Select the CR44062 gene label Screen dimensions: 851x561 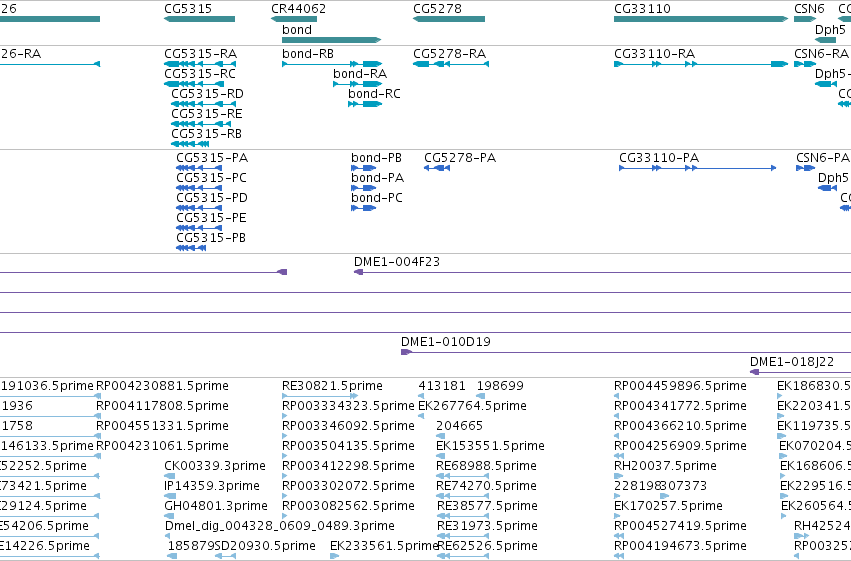click(299, 9)
